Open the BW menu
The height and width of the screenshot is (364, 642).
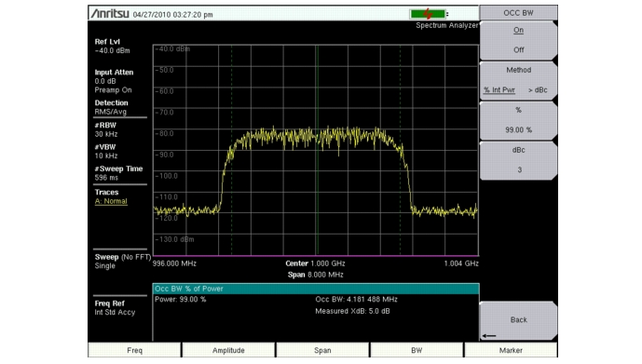417,351
